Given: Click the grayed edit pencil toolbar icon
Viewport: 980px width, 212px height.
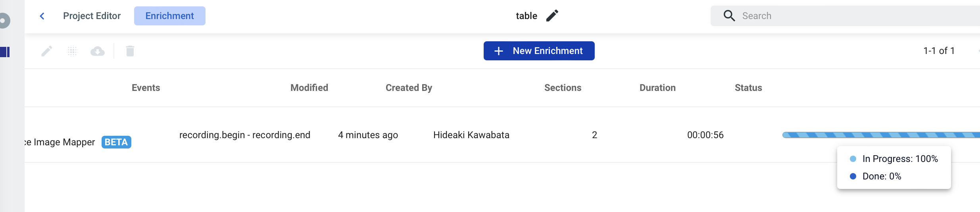Looking at the screenshot, I should coord(47,51).
